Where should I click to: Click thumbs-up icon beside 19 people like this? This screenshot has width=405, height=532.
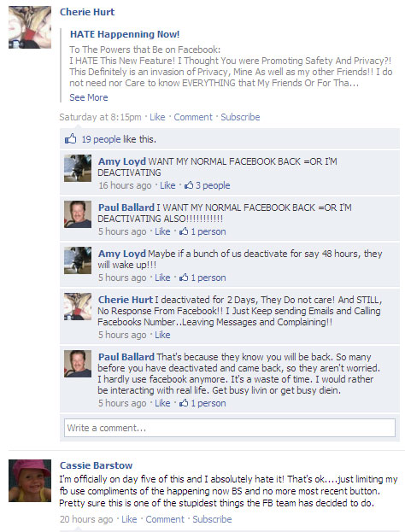tap(71, 139)
